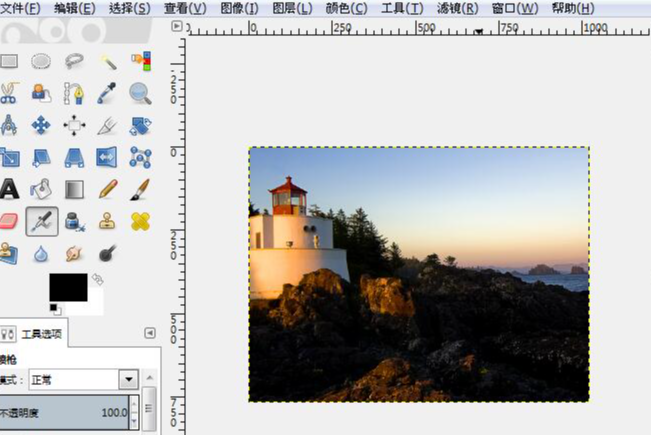This screenshot has height=435, width=651.
Task: Select the Bucket Fill tool
Action: pyautogui.click(x=41, y=188)
